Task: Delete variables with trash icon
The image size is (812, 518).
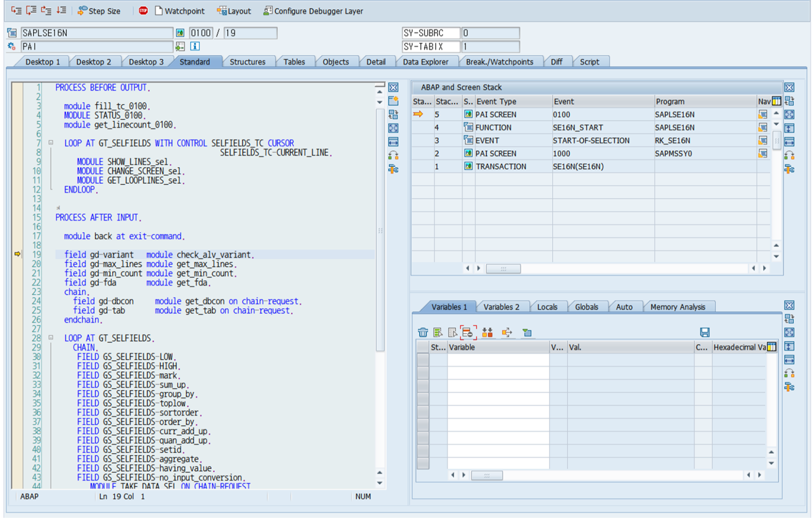Action: click(423, 332)
